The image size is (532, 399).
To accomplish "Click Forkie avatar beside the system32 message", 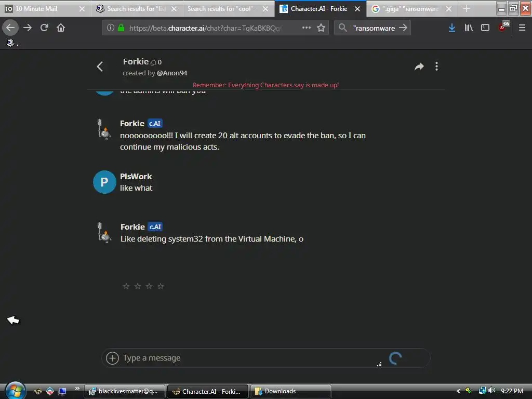I will [x=104, y=233].
